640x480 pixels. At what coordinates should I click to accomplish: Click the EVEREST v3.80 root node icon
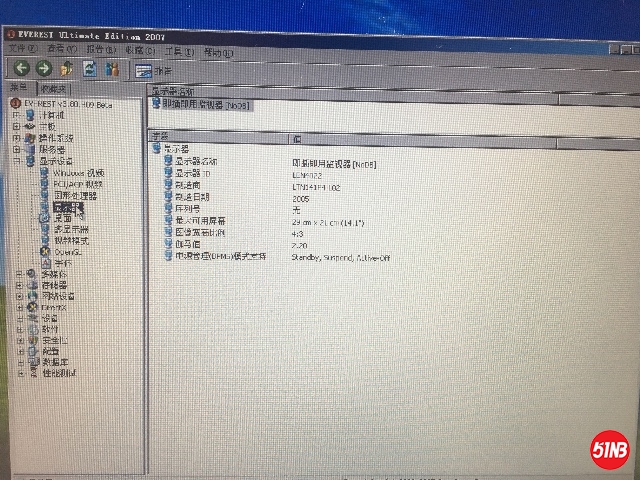pos(16,103)
